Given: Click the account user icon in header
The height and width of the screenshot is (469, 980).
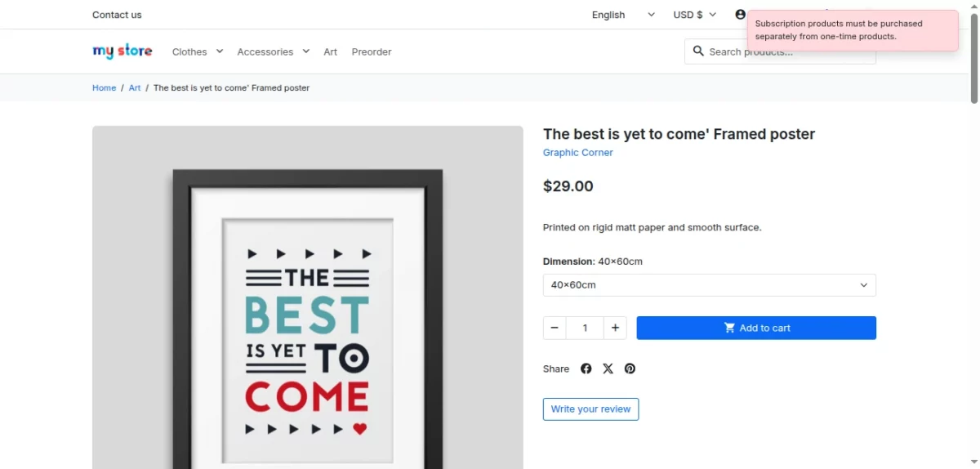Looking at the screenshot, I should click(x=741, y=15).
